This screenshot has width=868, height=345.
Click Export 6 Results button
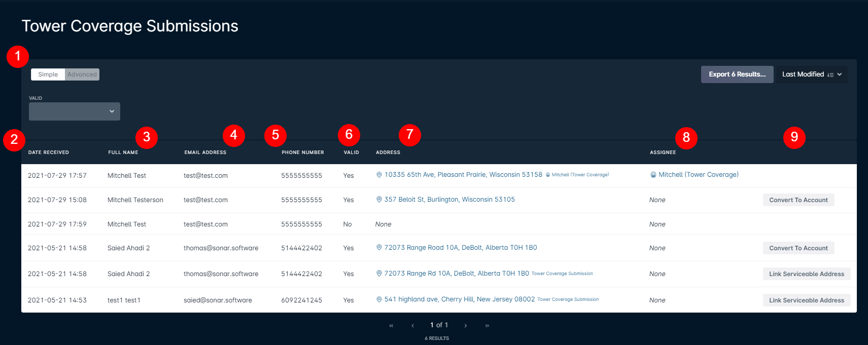[737, 74]
